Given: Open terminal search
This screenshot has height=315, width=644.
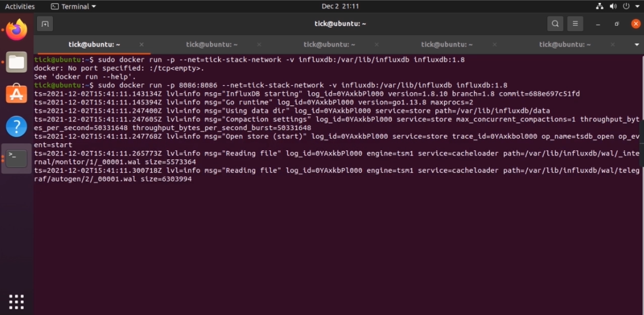Looking at the screenshot, I should (555, 24).
